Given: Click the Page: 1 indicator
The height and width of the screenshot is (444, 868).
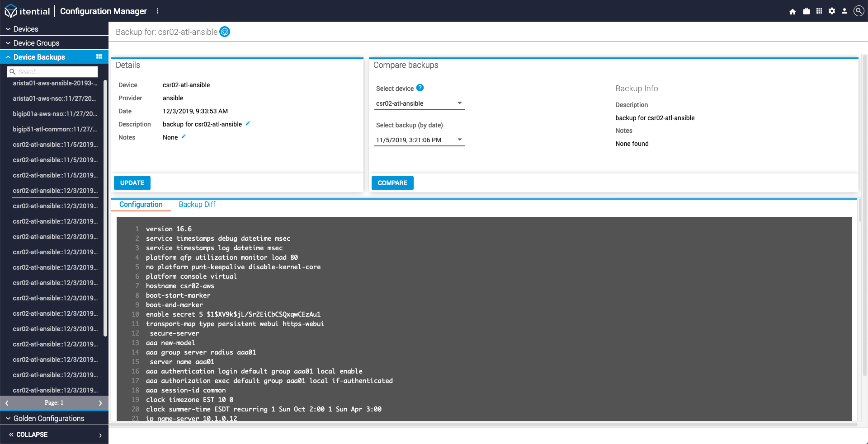Looking at the screenshot, I should 54,403.
